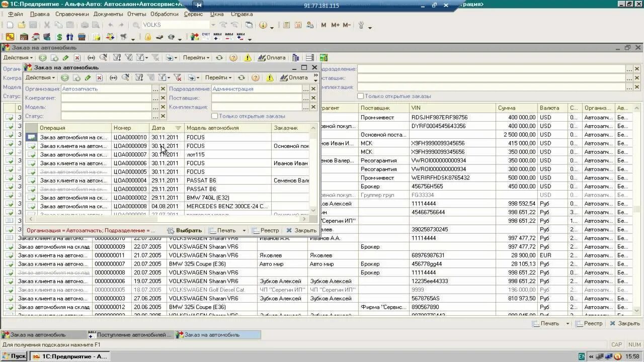This screenshot has width=644, height=362.
Task: Open Подразделение selection ellipsis in front window
Action: point(305,89)
